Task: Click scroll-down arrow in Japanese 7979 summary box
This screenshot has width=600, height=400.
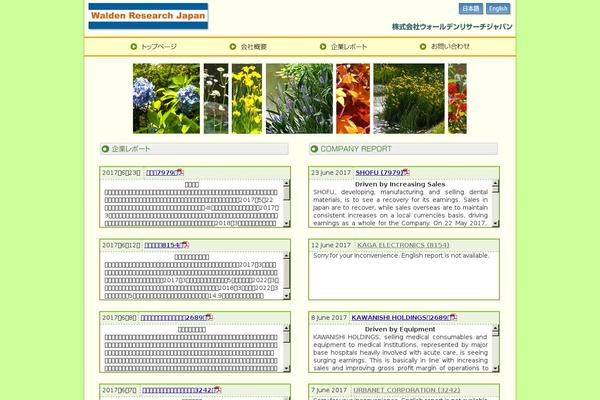Action: click(x=287, y=224)
